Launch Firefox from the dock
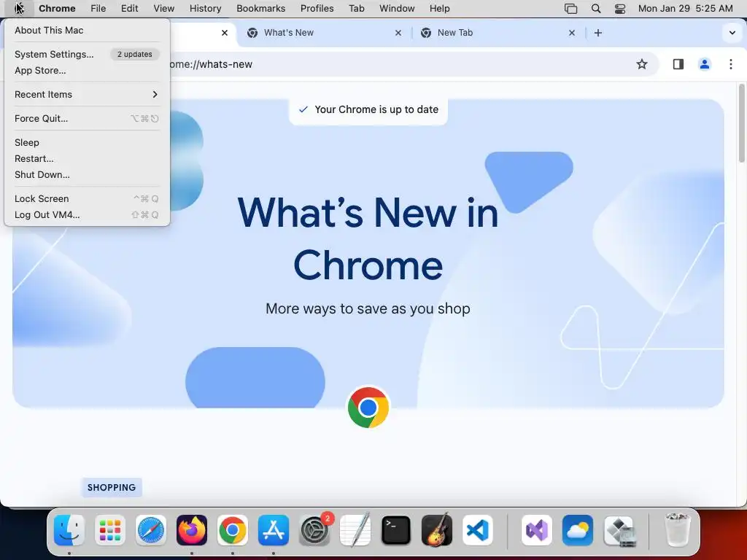This screenshot has width=747, height=560. pyautogui.click(x=192, y=530)
